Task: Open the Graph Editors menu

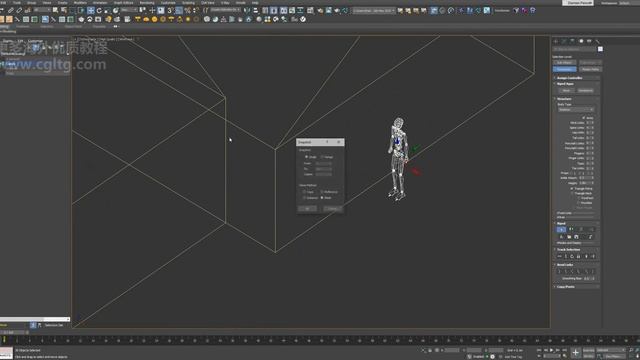Action: click(123, 2)
